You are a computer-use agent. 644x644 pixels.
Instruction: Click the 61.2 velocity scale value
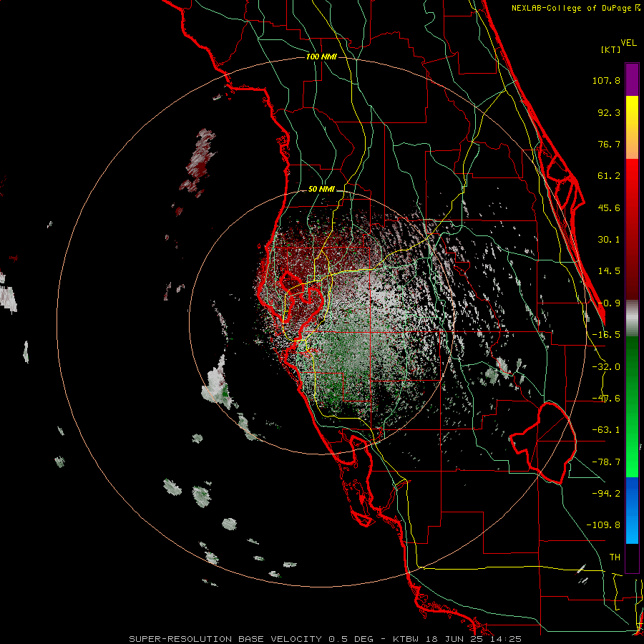609,176
